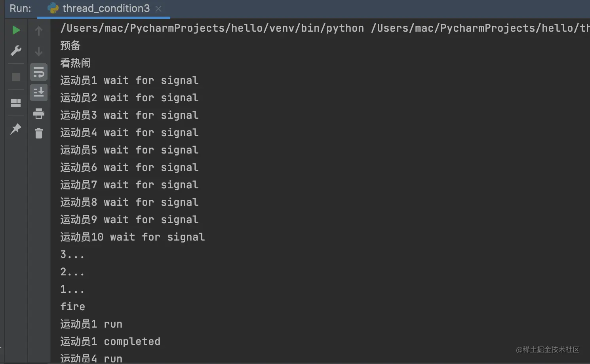Toggle Soft-Wrap for console output
The height and width of the screenshot is (364, 590).
39,72
